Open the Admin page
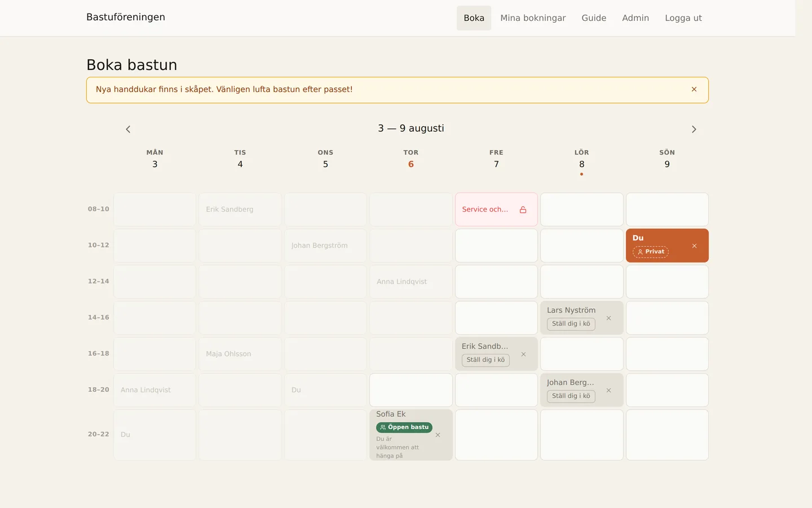The height and width of the screenshot is (508, 812). pyautogui.click(x=636, y=18)
